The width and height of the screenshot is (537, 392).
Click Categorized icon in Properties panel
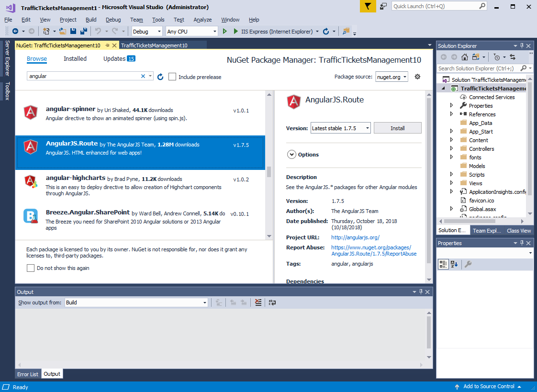click(x=443, y=264)
